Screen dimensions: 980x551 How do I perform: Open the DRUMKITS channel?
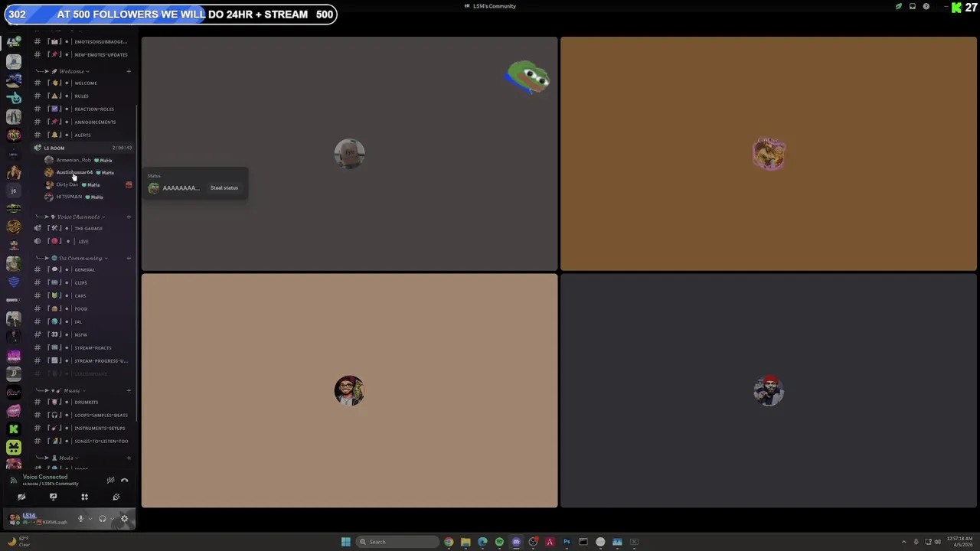pos(83,402)
